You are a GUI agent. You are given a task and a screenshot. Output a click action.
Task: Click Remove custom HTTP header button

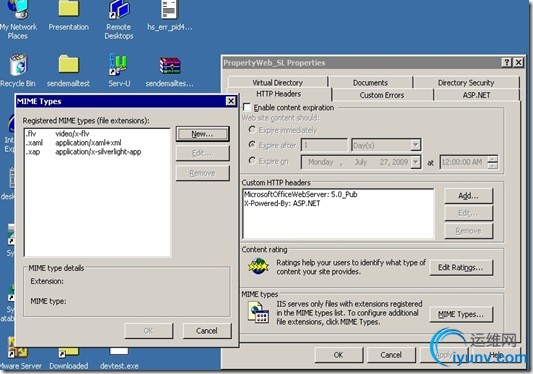click(468, 231)
